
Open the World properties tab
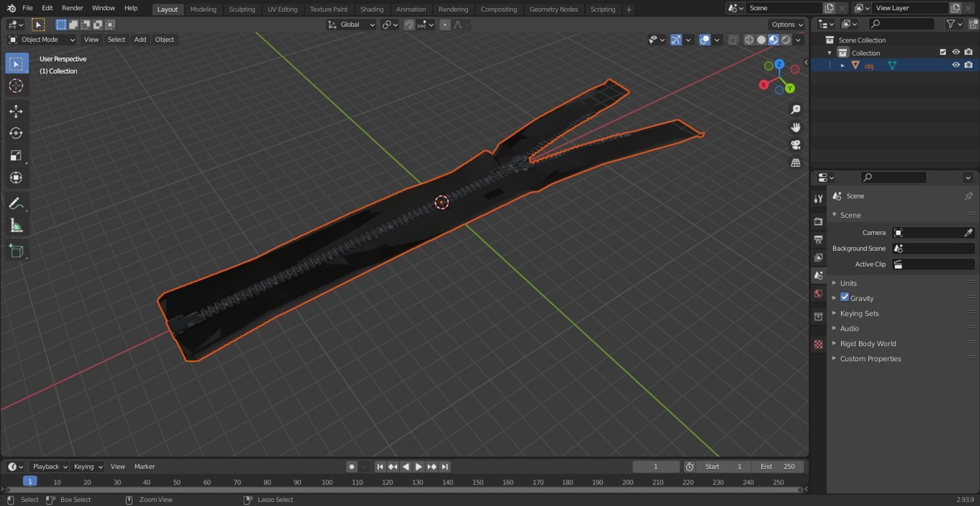coord(818,294)
